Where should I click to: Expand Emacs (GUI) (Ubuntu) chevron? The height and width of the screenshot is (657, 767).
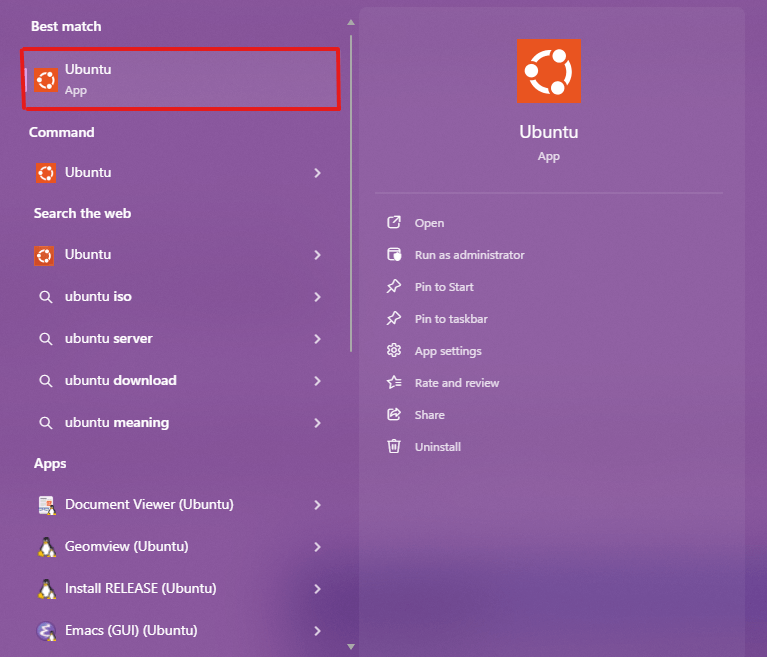317,631
